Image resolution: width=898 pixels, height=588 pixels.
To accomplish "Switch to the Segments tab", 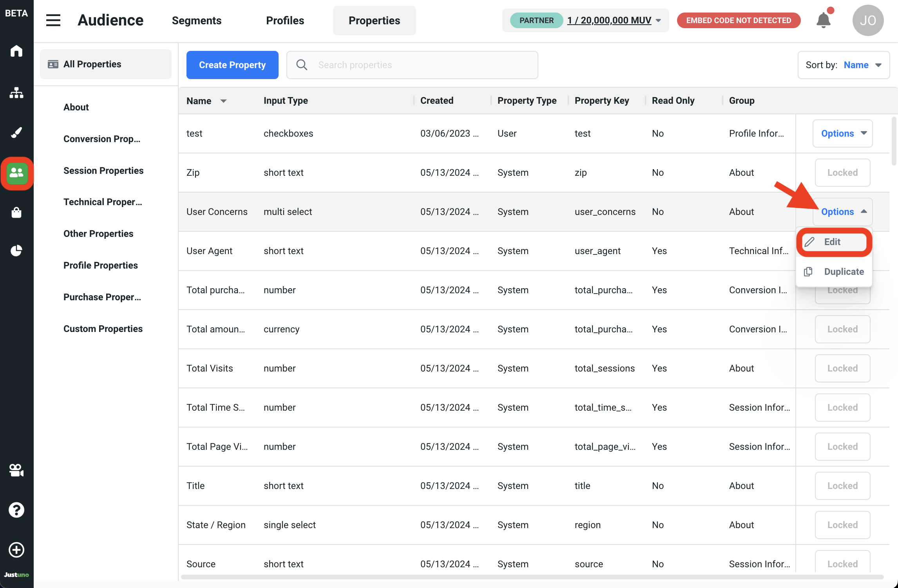I will click(x=196, y=20).
